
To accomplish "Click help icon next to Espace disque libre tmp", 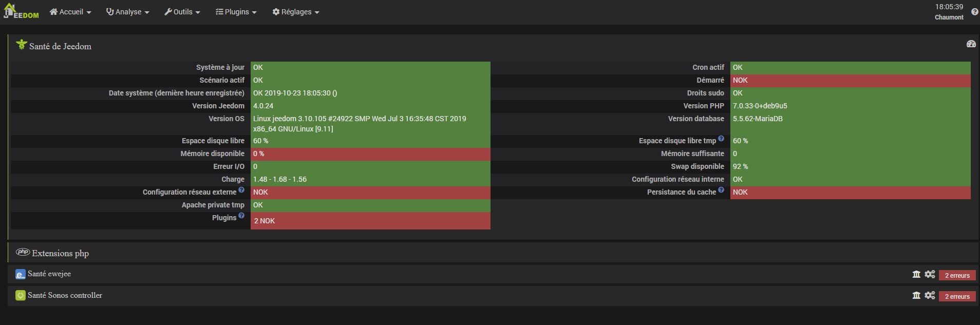I will pos(721,139).
